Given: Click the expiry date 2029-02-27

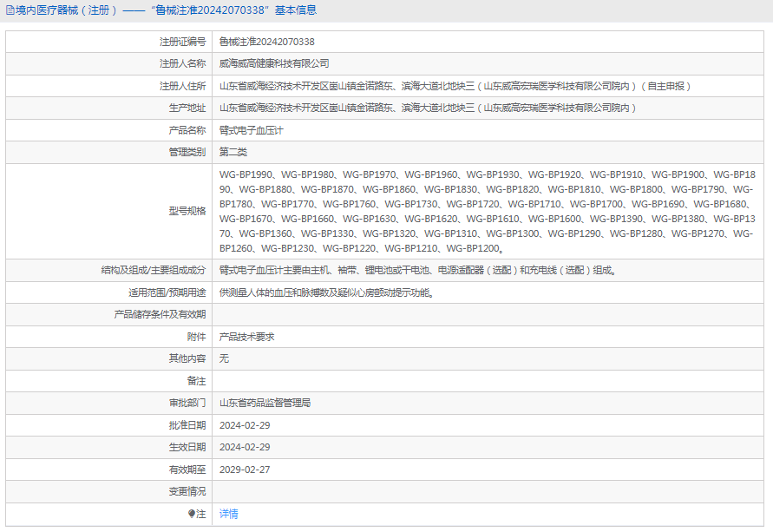Looking at the screenshot, I should click(245, 470).
